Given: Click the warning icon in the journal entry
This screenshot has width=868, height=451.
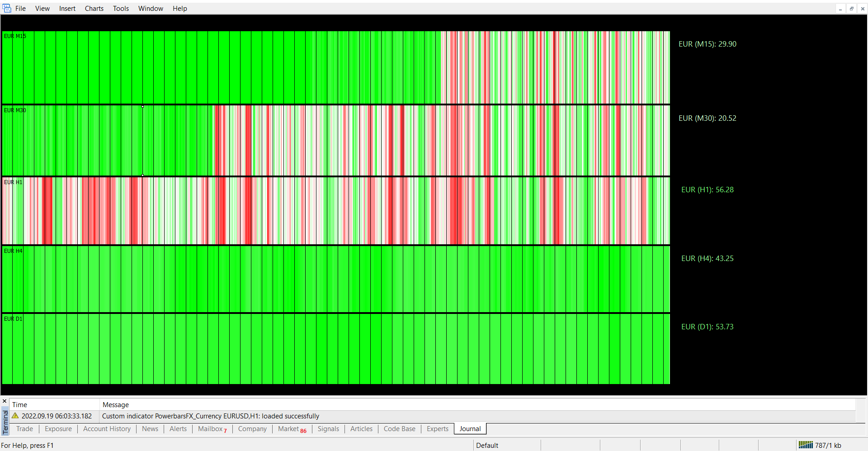Looking at the screenshot, I should [15, 416].
